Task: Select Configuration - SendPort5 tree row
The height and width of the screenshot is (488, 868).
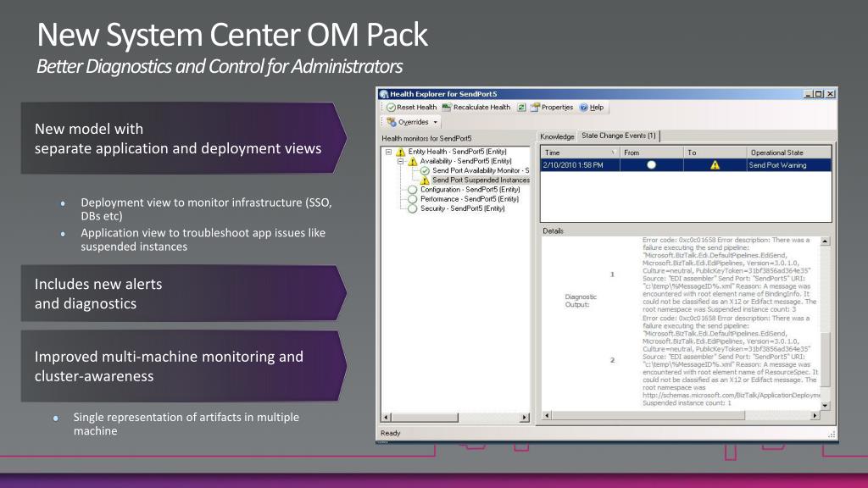Action: coord(470,189)
